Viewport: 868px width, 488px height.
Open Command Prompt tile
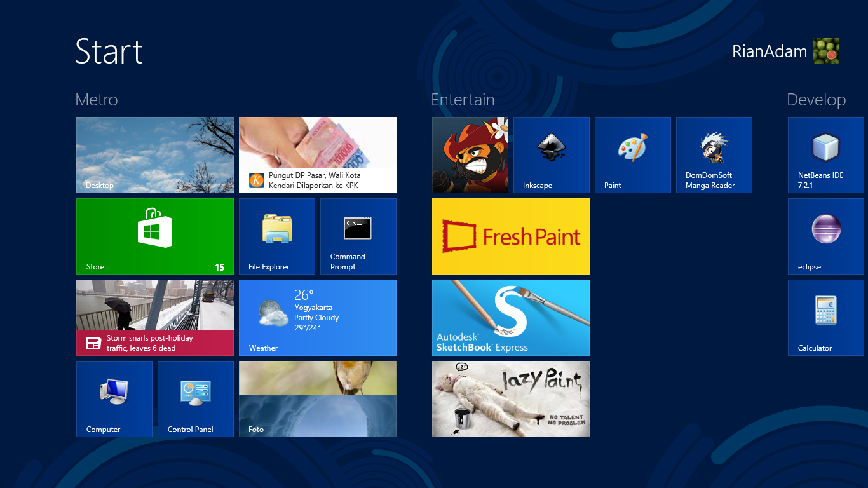tap(358, 236)
